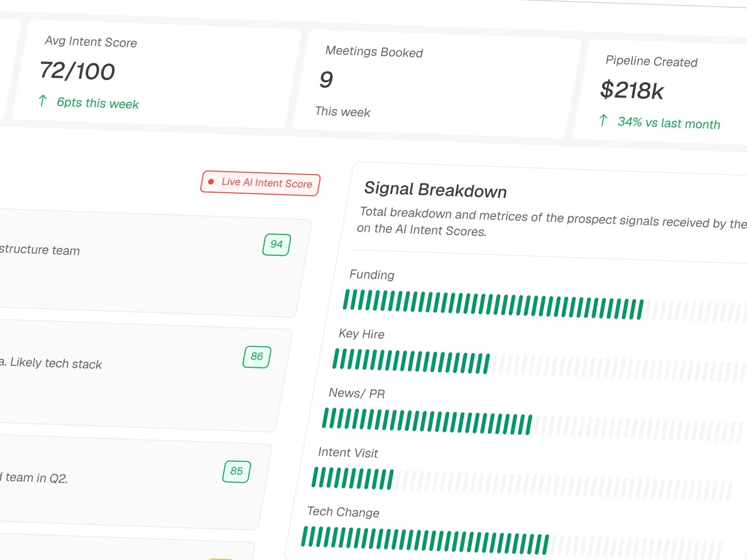Viewport: 747px width, 560px height.
Task: Open the Meetings Booked card
Action: coord(437,85)
